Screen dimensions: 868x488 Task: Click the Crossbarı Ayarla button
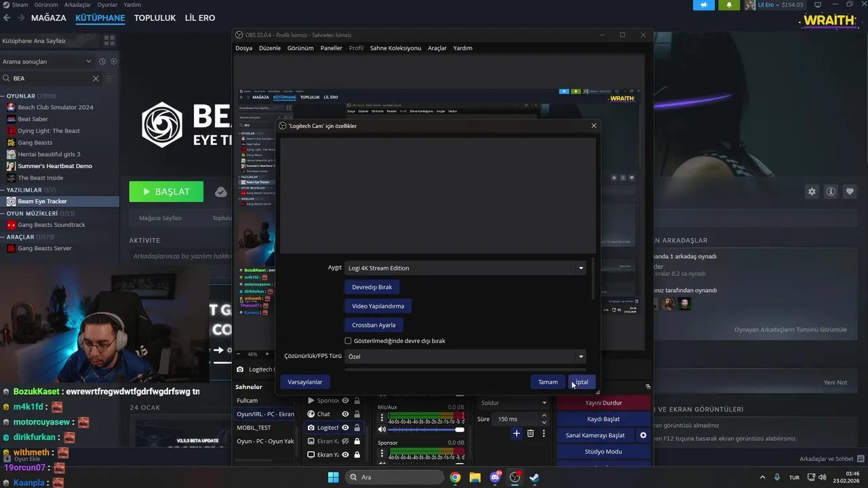click(374, 325)
